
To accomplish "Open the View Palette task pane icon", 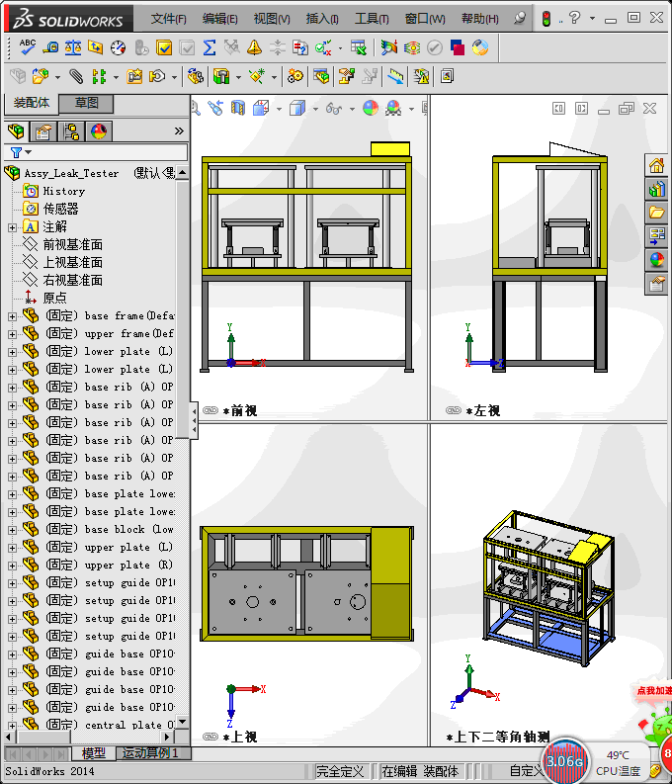I will pos(656,236).
